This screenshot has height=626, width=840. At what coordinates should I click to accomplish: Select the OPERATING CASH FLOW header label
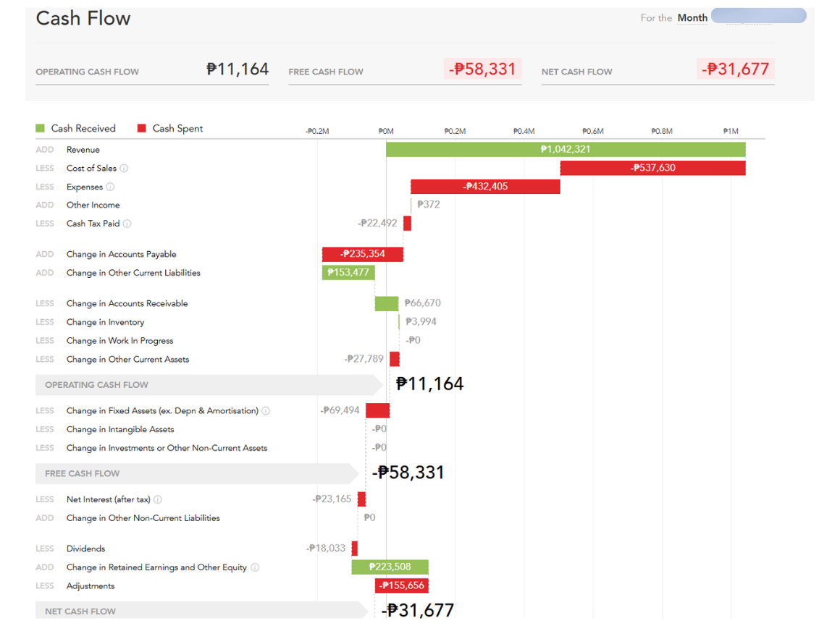tap(88, 72)
